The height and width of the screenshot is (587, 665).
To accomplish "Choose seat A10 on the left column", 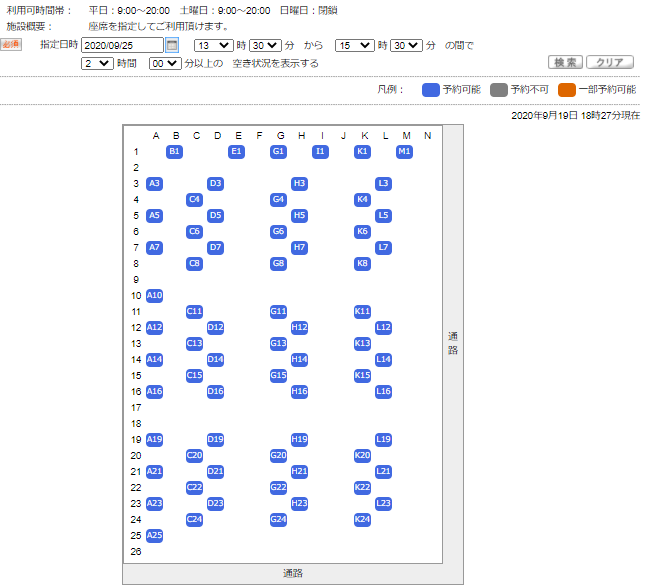I will tap(154, 296).
